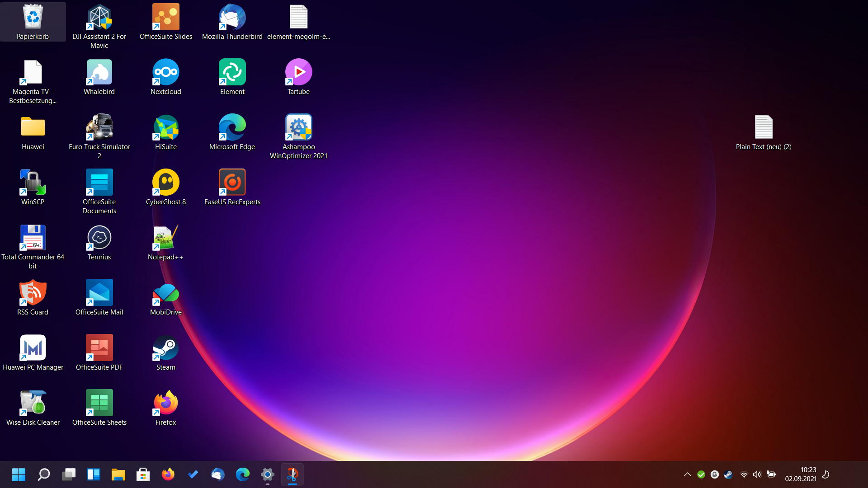
Task: Select the Firefox desktop shortcut
Action: [x=166, y=408]
